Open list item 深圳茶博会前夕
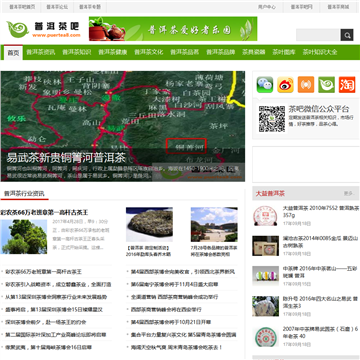Image resolution: width=360 pixels, height=360 pixels. coord(46,322)
